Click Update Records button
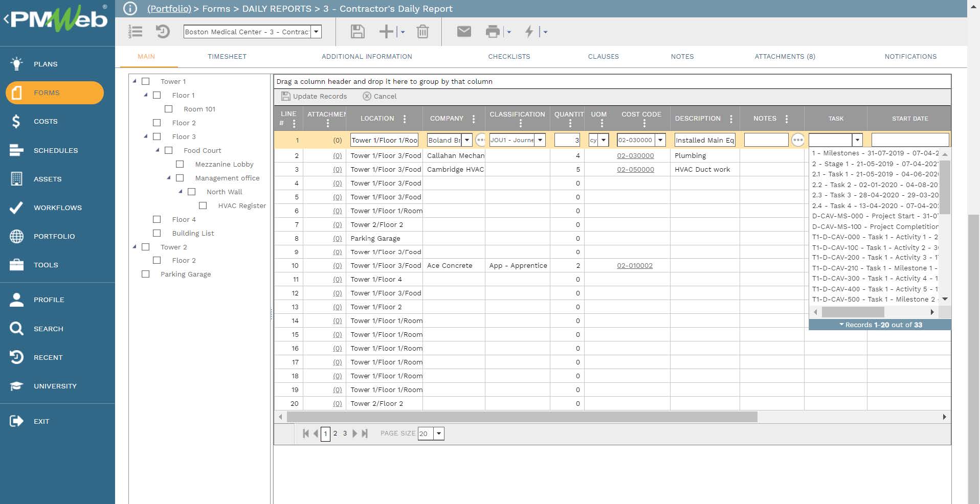This screenshot has height=504, width=980. [314, 96]
